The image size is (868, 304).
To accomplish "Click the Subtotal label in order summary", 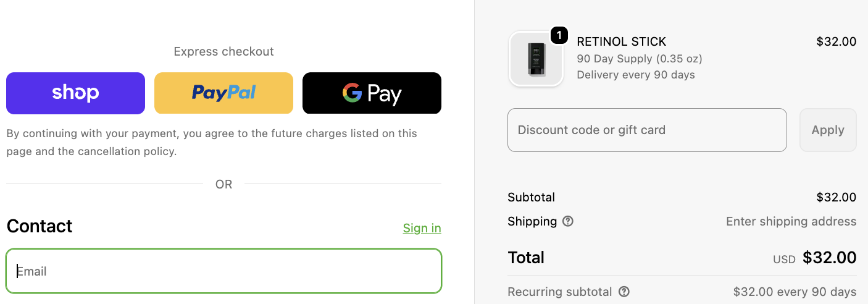I will click(x=531, y=197).
